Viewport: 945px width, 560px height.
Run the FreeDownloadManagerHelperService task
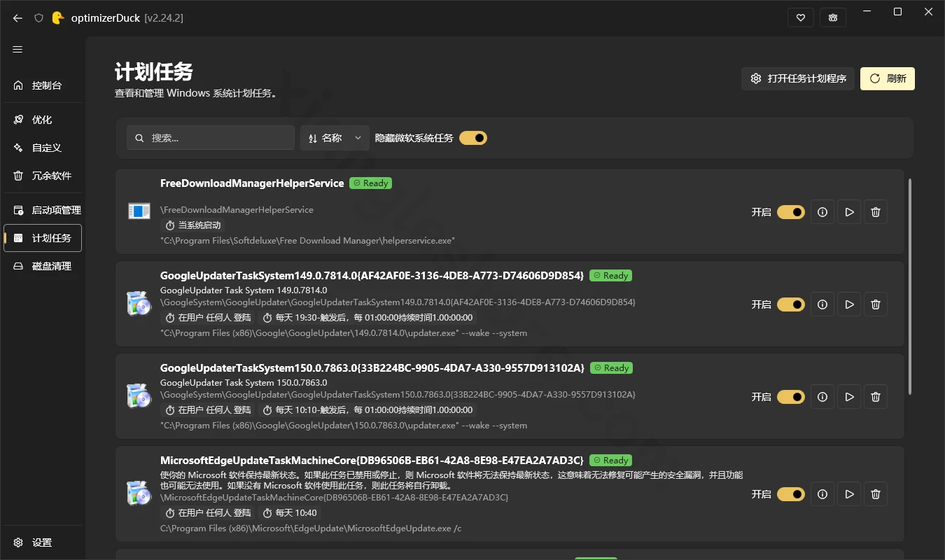849,212
